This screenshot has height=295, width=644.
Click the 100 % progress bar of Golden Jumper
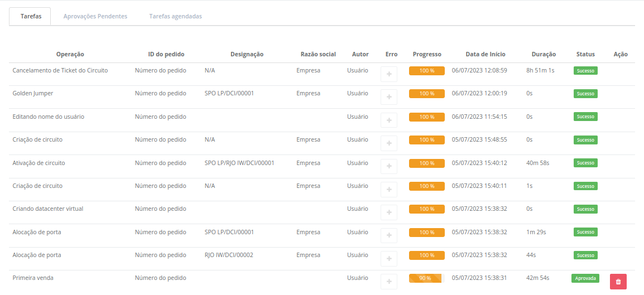[x=427, y=94]
